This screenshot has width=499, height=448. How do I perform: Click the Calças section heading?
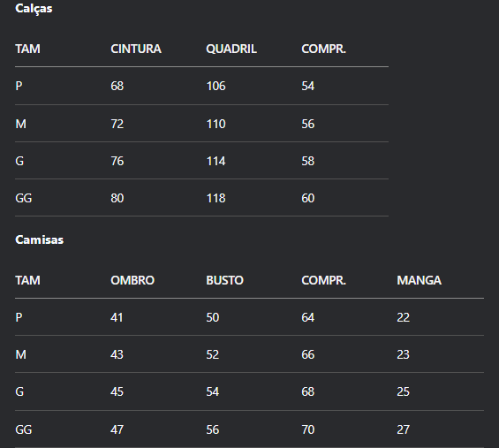(x=34, y=8)
